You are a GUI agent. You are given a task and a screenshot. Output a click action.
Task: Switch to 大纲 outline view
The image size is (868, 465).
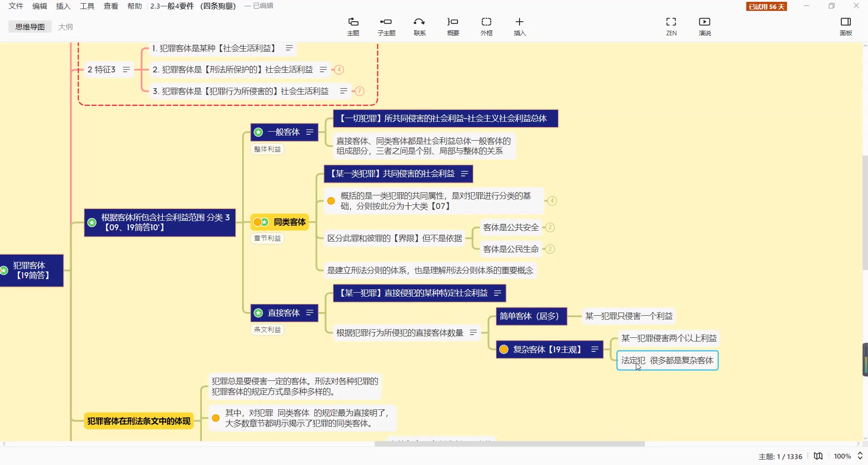[x=66, y=27]
